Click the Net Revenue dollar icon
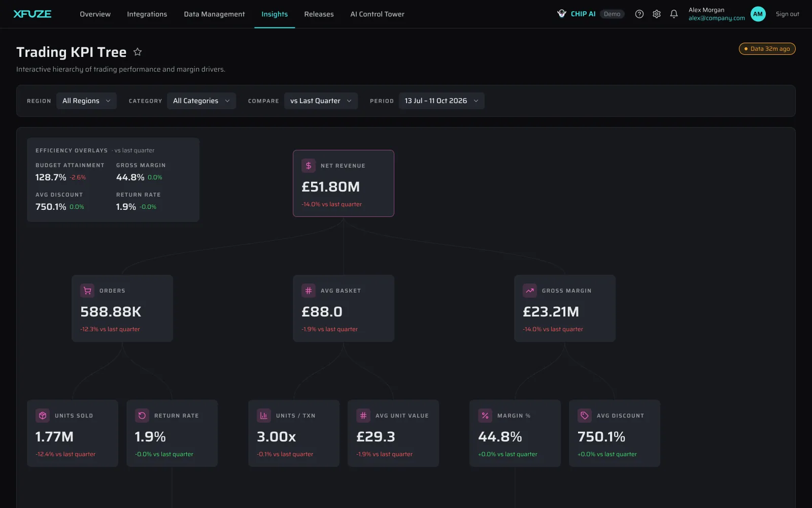Viewport: 812px width, 508px height. point(309,166)
